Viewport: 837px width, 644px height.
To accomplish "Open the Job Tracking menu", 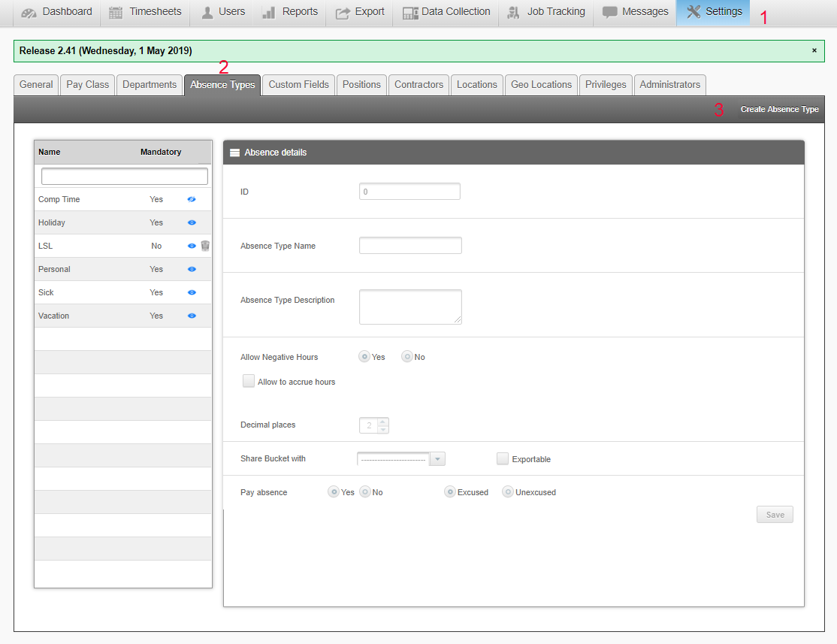I will point(545,13).
